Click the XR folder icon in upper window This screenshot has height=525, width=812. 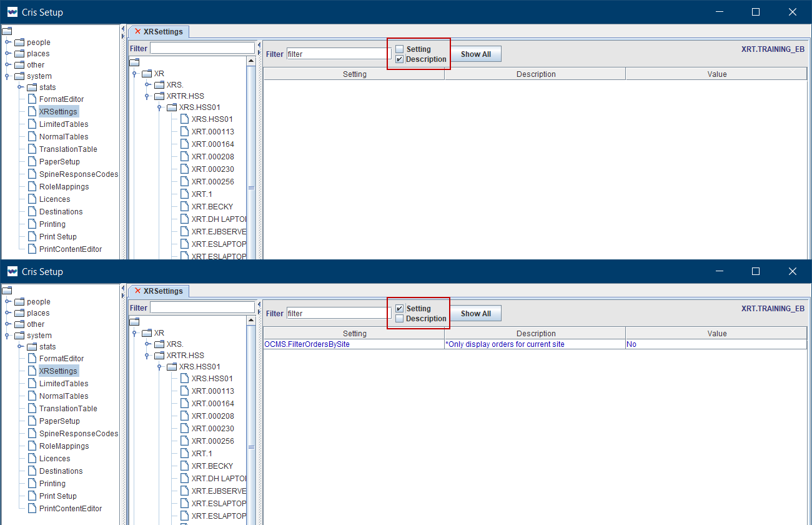(147, 74)
